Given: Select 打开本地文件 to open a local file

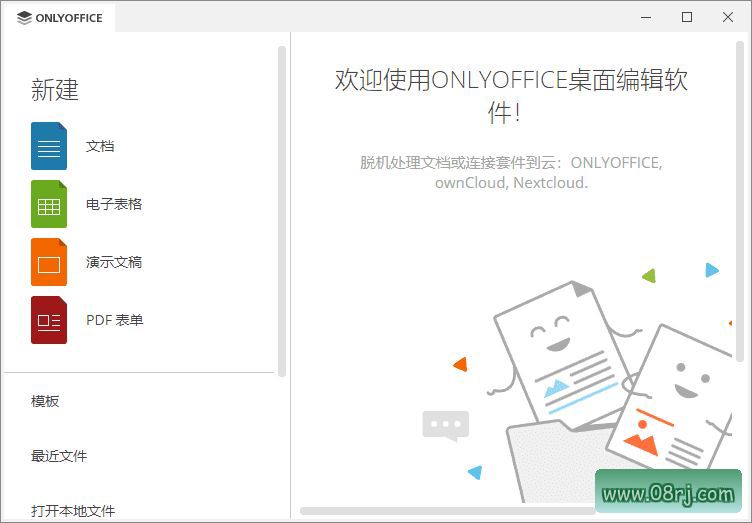Looking at the screenshot, I should (x=73, y=511).
